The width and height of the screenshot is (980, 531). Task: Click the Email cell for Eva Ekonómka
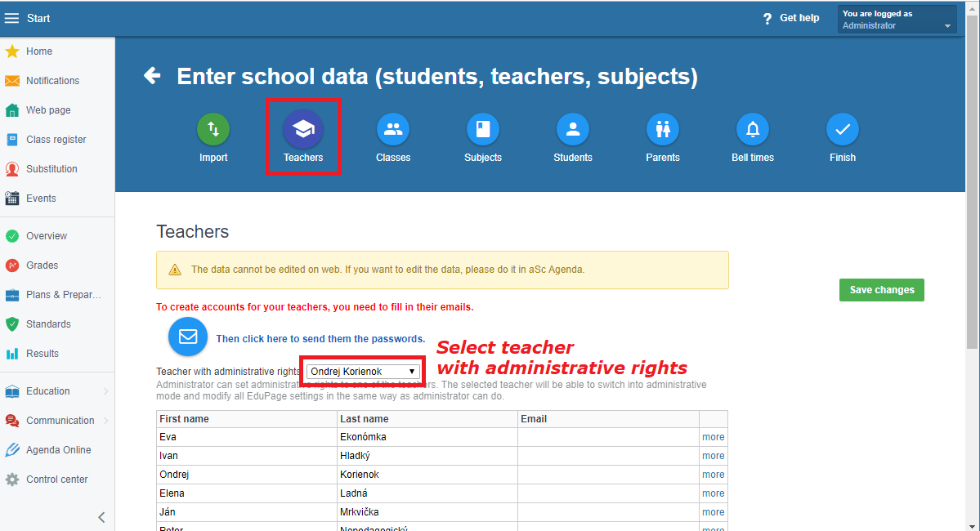point(608,437)
